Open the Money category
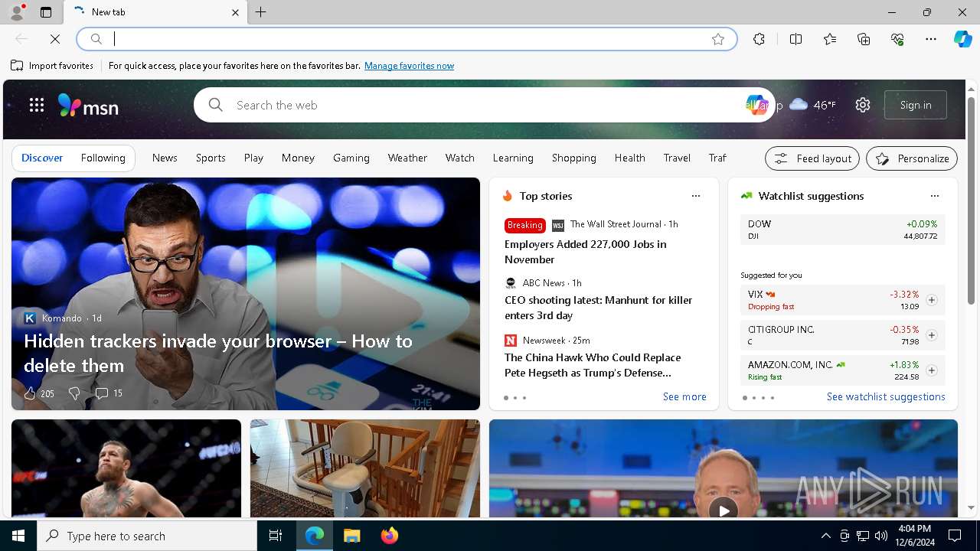980x551 pixels. [298, 158]
